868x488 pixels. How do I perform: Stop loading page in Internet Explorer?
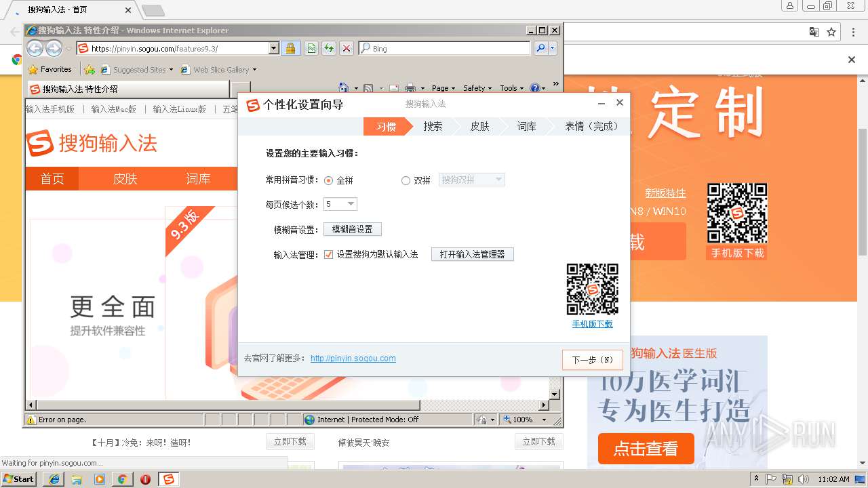click(346, 48)
